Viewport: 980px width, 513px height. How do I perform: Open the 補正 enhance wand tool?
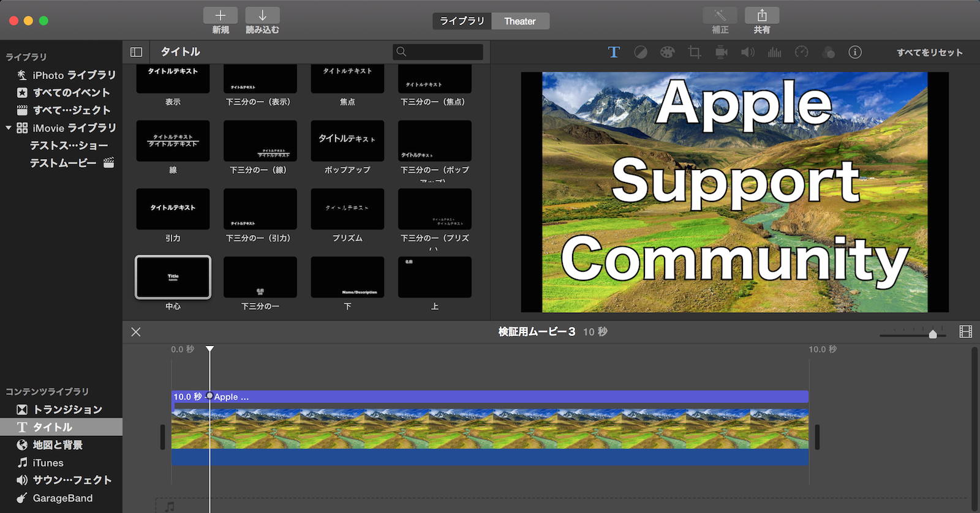pyautogui.click(x=720, y=15)
